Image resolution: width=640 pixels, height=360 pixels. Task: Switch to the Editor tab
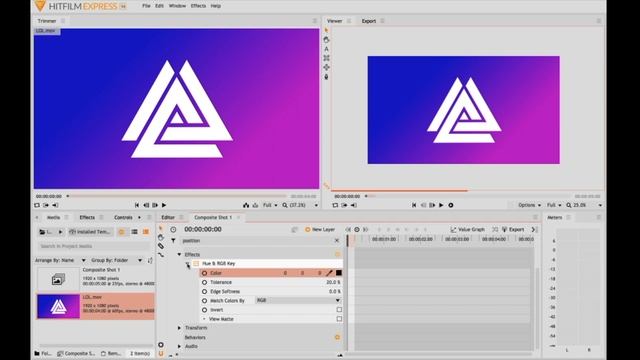(x=168, y=218)
